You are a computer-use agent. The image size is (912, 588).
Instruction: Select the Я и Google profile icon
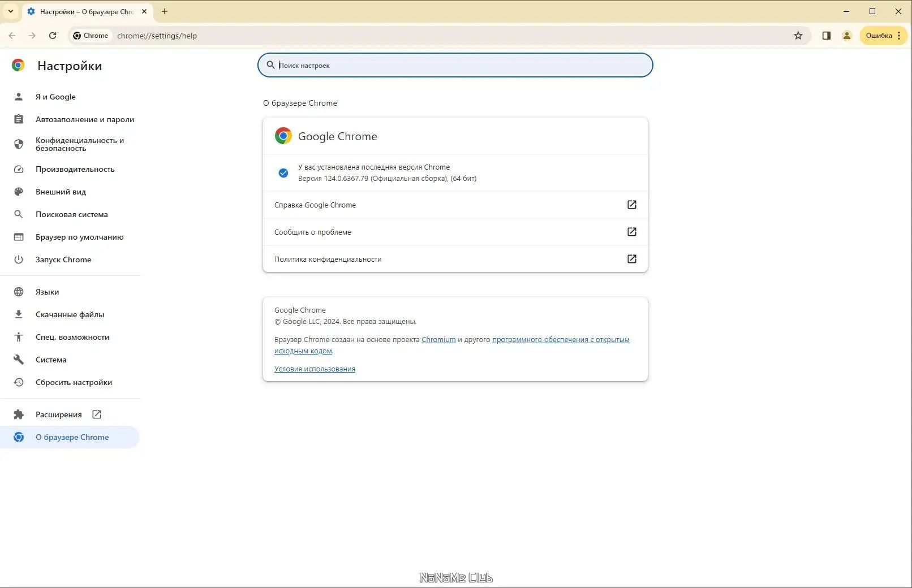pos(19,96)
